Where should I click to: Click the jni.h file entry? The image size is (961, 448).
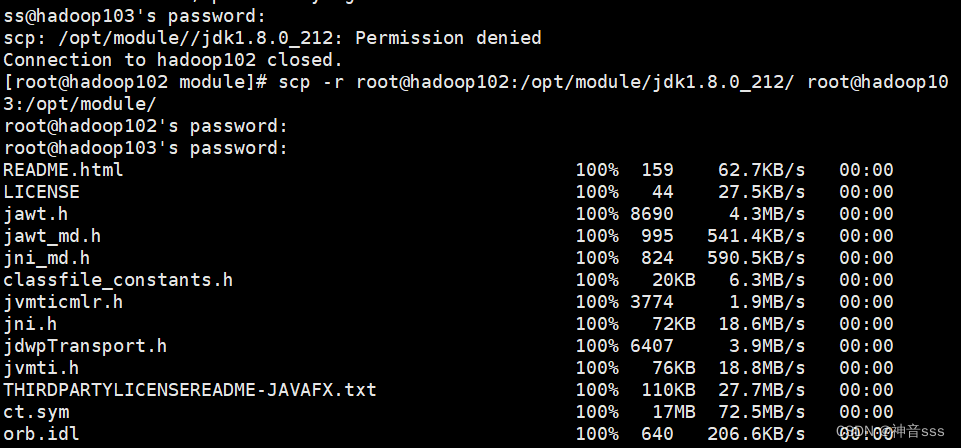pyautogui.click(x=30, y=324)
